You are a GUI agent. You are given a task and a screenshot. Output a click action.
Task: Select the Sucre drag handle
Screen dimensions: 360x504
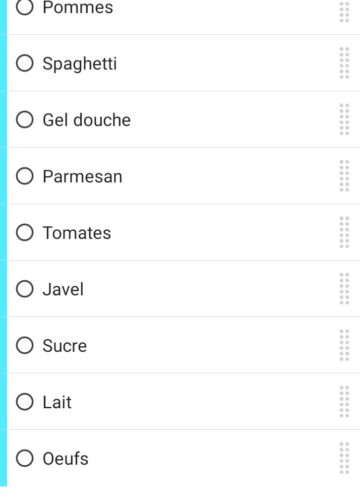(x=344, y=345)
